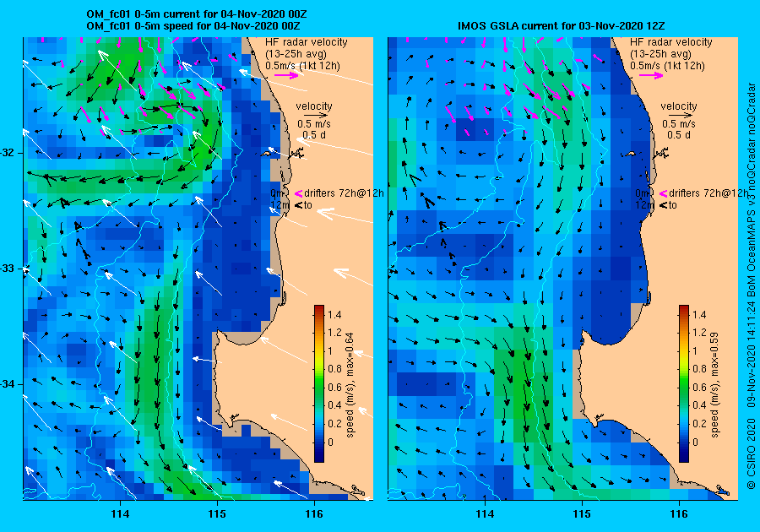760x532 pixels.
Task: Click the '116' longitude label under the left map
Action: pyautogui.click(x=314, y=514)
